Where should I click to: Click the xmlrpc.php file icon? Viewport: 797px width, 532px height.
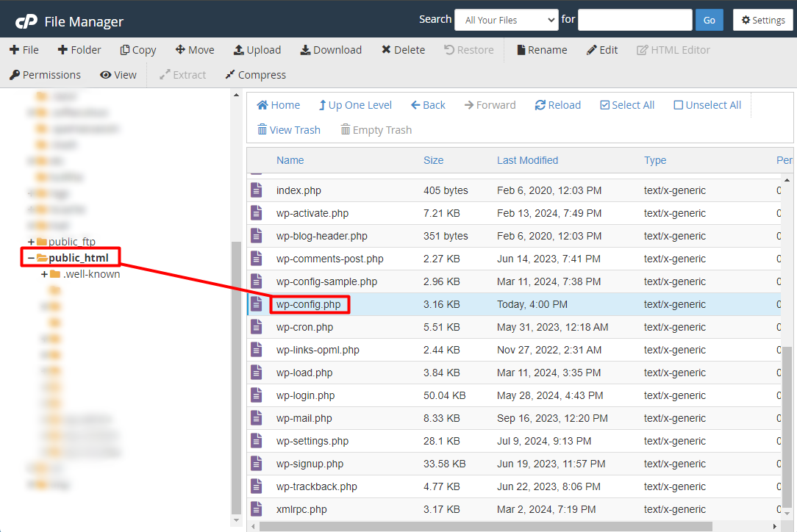257,509
